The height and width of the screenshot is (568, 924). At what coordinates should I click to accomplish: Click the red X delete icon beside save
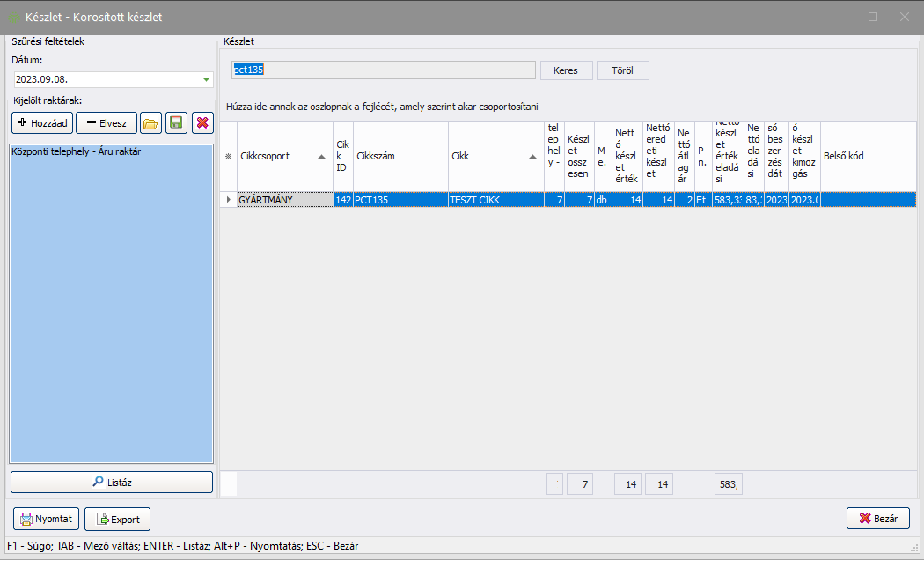pos(202,123)
